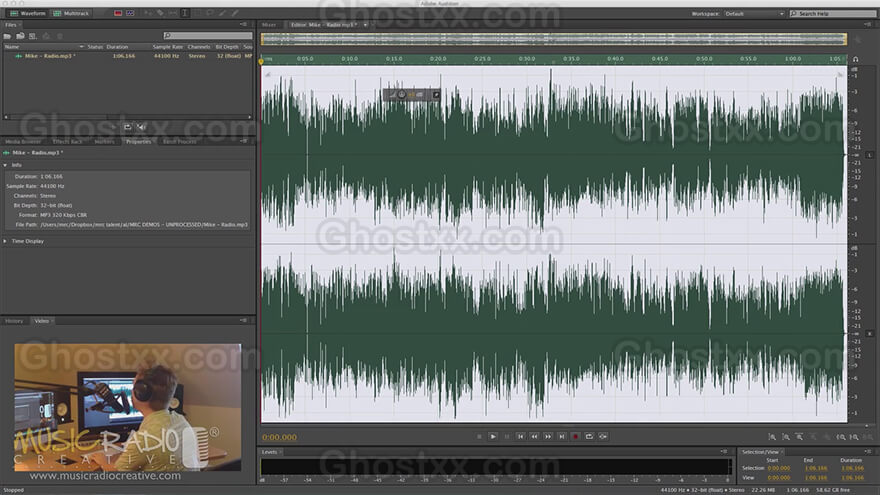Toggle Skip Selection in transport

click(x=603, y=437)
